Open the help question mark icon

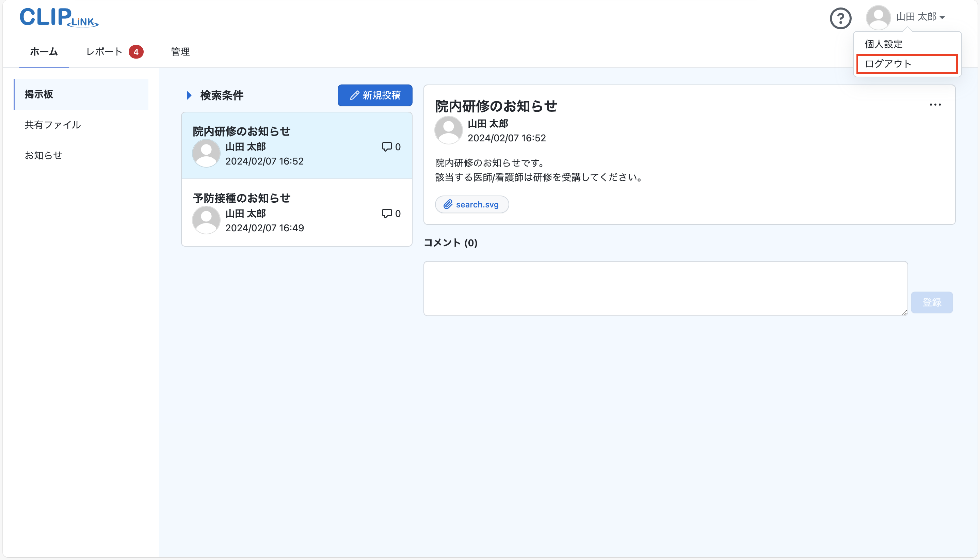pos(841,18)
